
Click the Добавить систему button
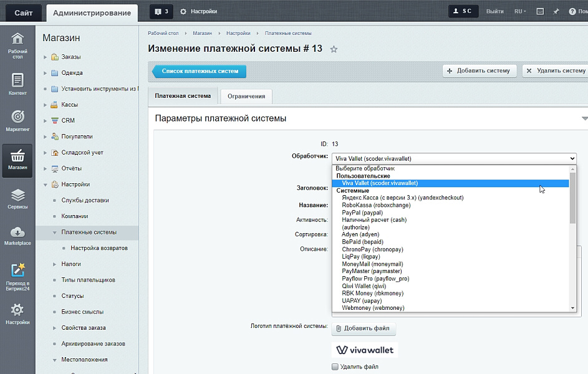coord(480,70)
